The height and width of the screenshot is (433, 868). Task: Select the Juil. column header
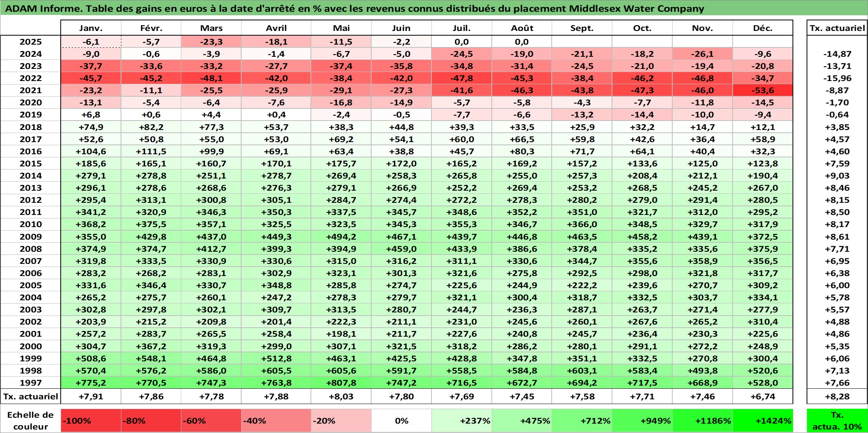(x=462, y=28)
